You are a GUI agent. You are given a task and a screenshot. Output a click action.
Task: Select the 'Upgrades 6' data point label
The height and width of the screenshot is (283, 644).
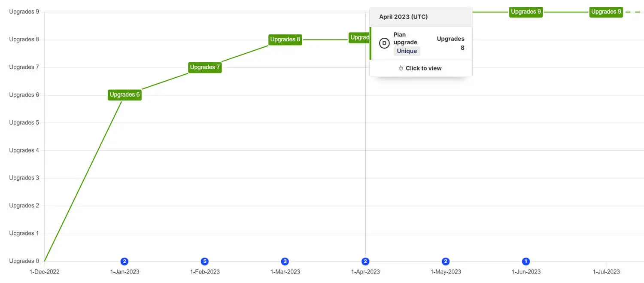pos(125,95)
